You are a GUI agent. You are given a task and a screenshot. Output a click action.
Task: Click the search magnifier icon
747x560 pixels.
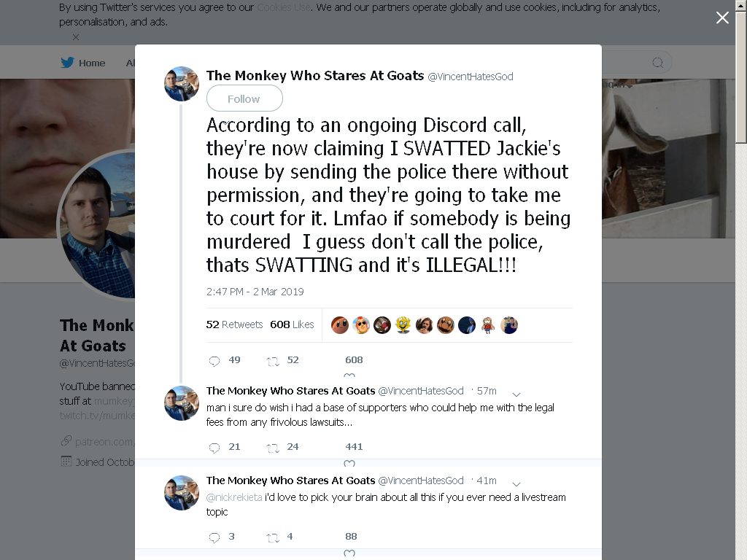click(657, 63)
